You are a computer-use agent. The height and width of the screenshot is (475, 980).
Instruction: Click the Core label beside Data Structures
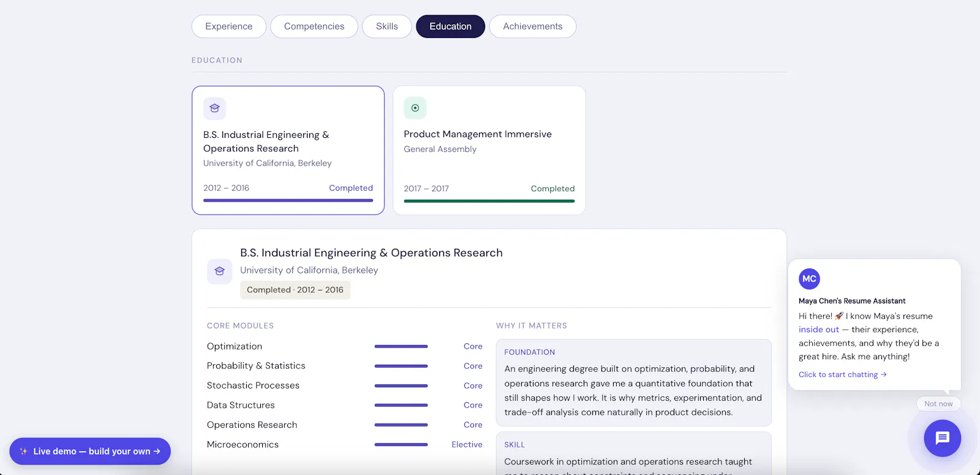point(473,405)
